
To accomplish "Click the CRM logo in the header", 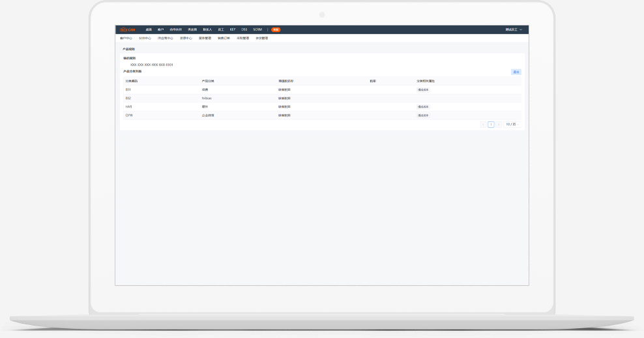I will pos(128,29).
